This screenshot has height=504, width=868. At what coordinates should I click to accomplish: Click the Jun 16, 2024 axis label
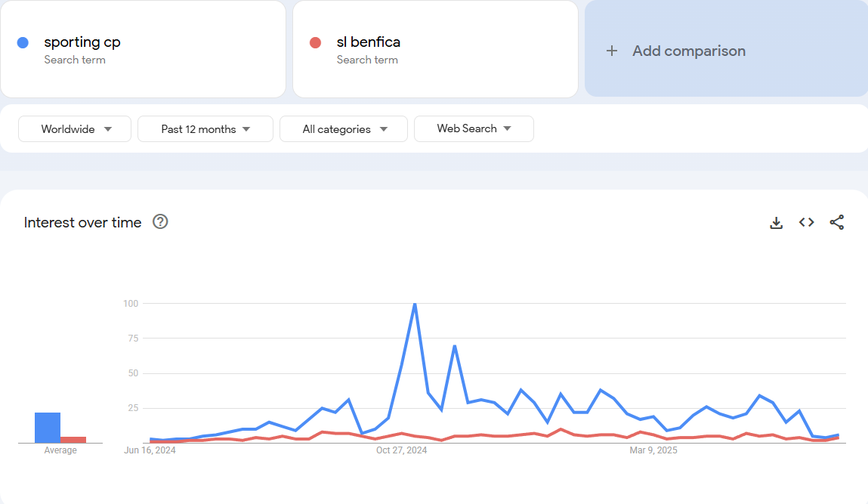click(150, 450)
